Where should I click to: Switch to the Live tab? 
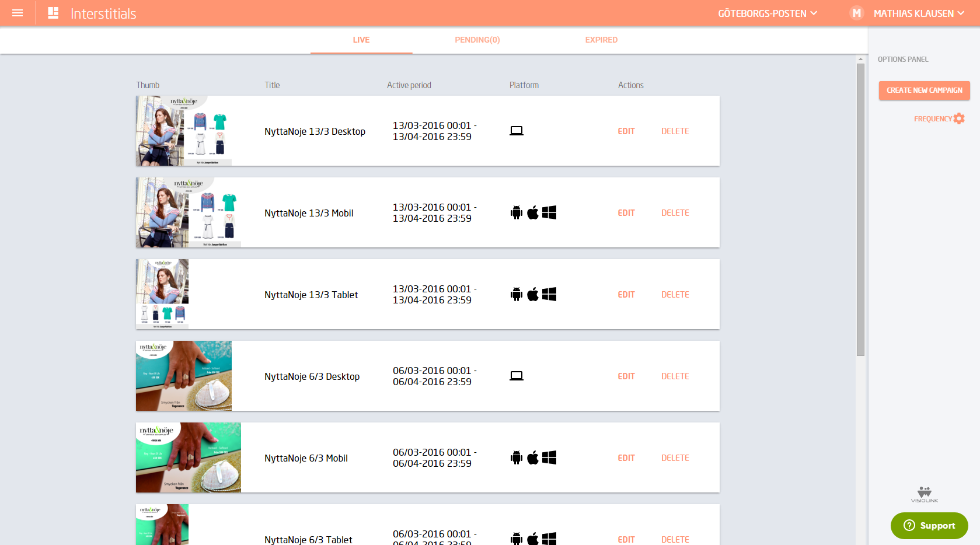[361, 40]
